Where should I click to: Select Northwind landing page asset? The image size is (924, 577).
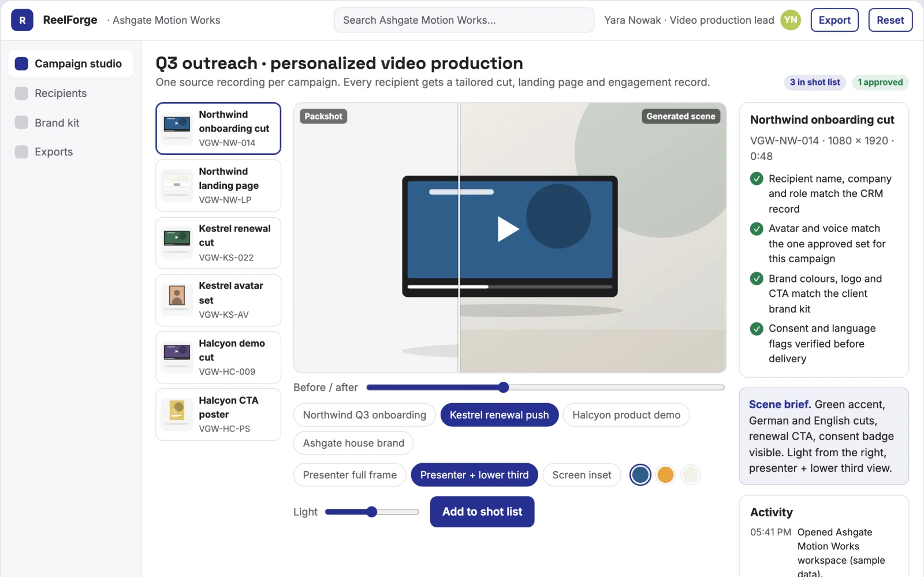click(218, 185)
